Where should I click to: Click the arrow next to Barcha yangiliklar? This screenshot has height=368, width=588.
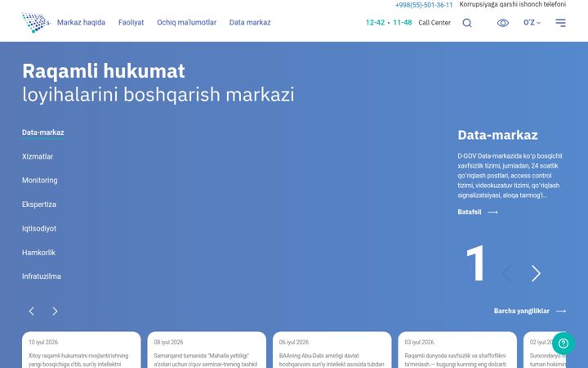561,311
